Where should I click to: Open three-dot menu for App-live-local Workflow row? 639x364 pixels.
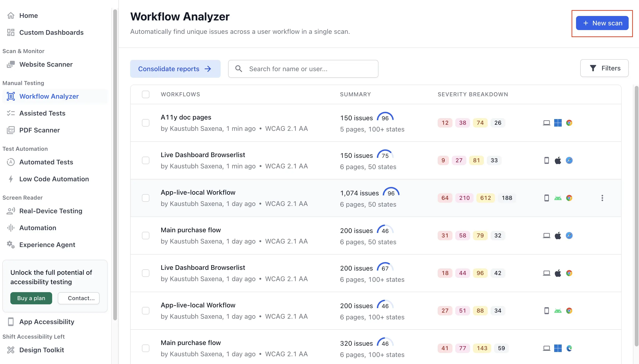tap(602, 198)
